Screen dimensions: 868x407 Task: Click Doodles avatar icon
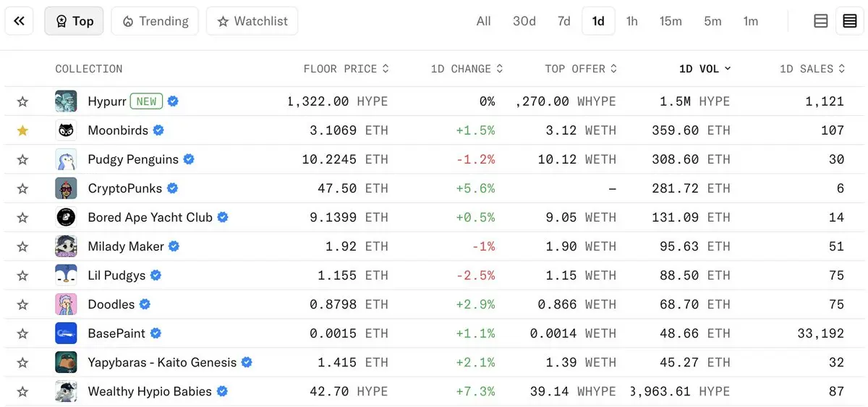click(66, 304)
